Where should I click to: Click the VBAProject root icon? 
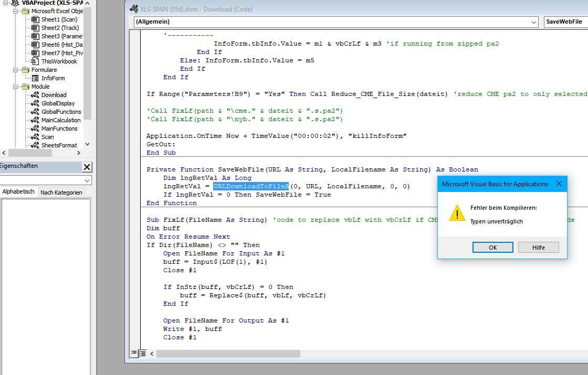pos(15,3)
